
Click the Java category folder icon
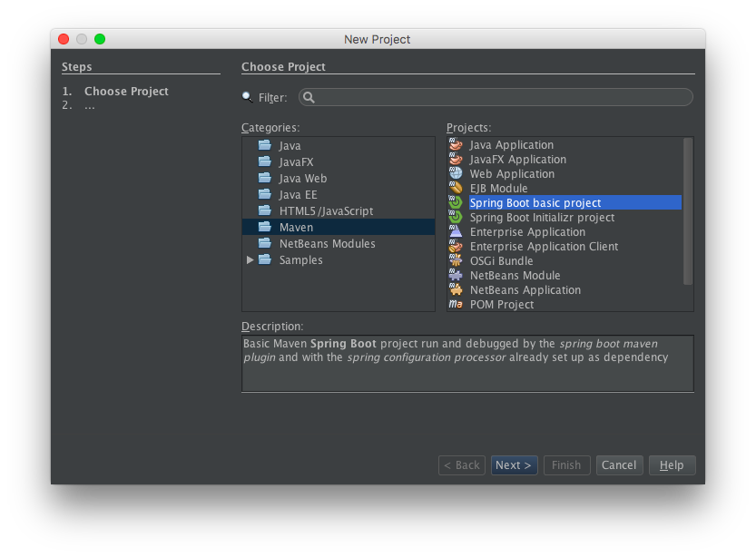(x=265, y=145)
